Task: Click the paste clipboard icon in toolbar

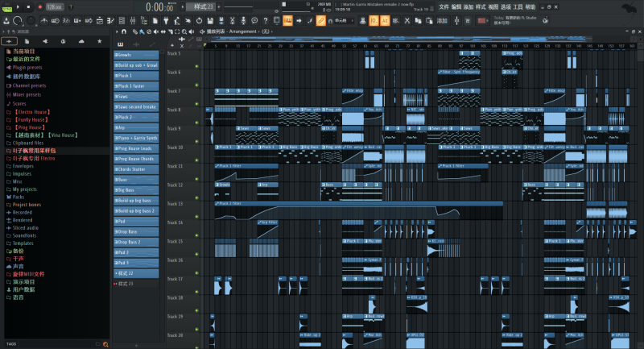Action: click(x=429, y=21)
